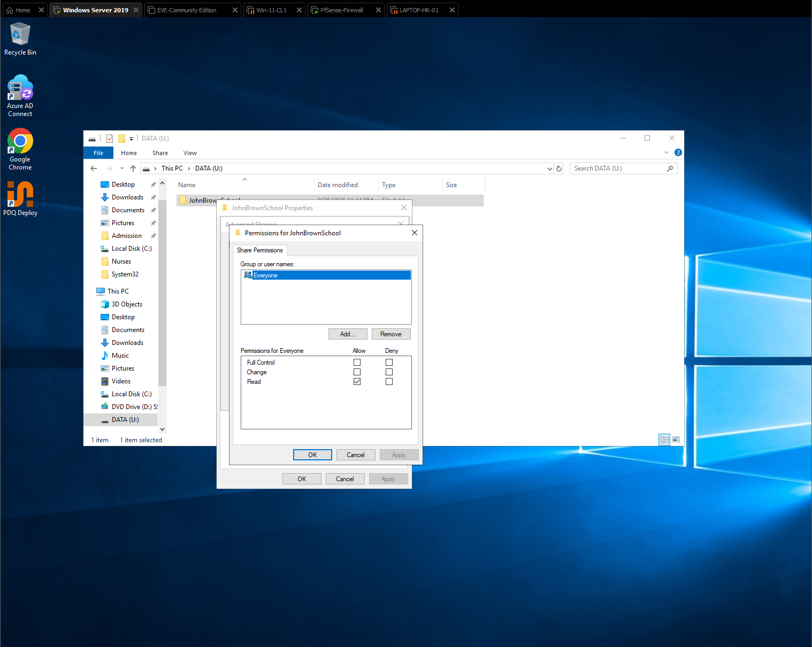Screen dimensions: 812x647
Task: Click the refresh icon beside address bar
Action: 559,168
